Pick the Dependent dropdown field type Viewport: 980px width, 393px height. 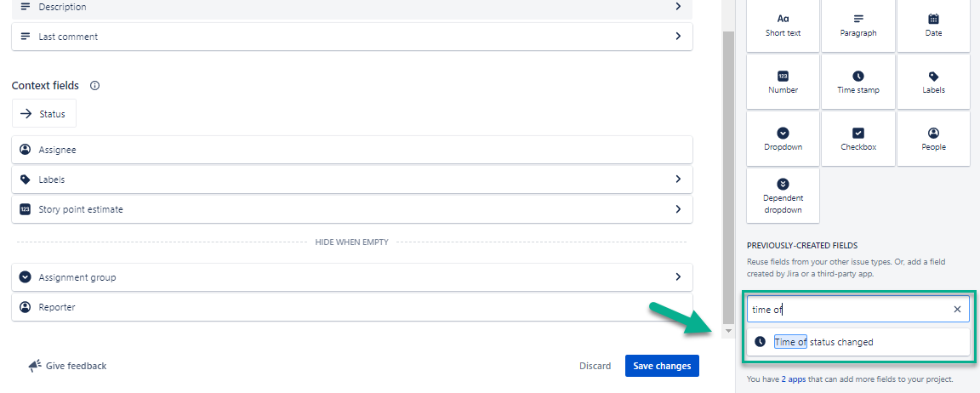click(783, 196)
